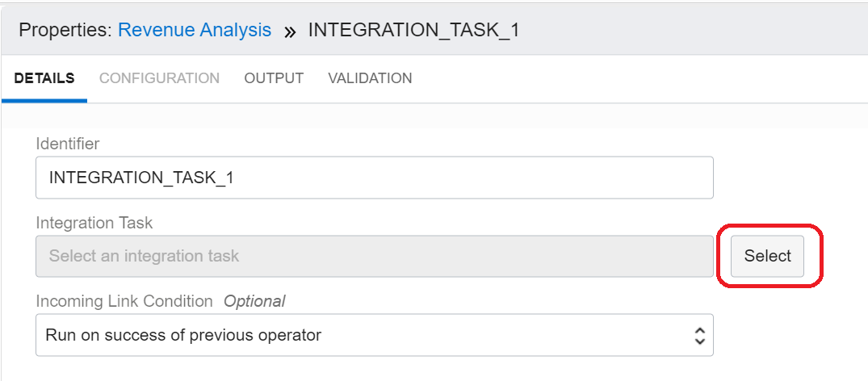
Task: Click the blue underline beneath the DETAILS tab
Action: 44,100
